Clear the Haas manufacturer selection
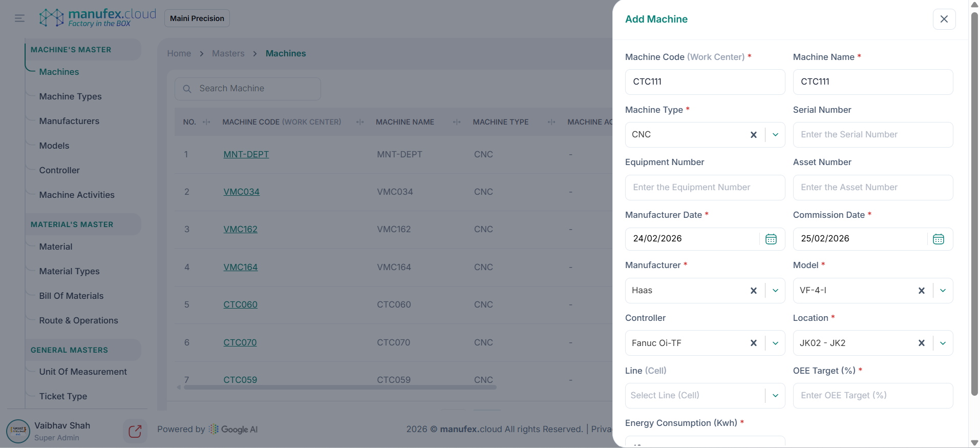Screen dimensions: 980x448 [x=753, y=291]
